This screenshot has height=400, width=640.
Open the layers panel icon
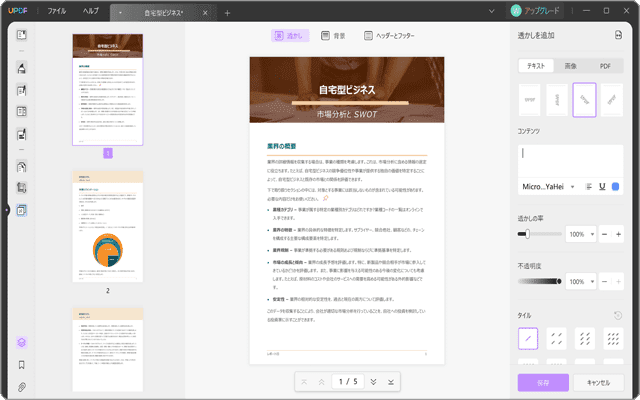click(x=21, y=342)
